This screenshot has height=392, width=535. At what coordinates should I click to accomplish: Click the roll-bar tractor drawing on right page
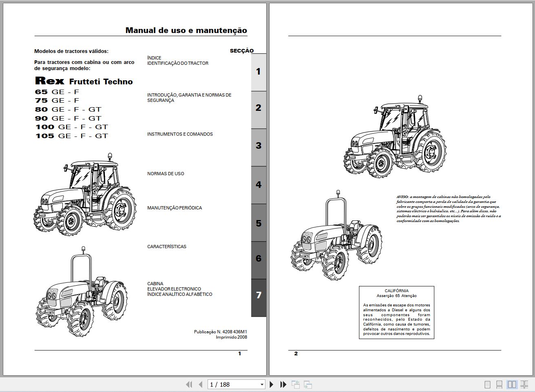(336, 235)
